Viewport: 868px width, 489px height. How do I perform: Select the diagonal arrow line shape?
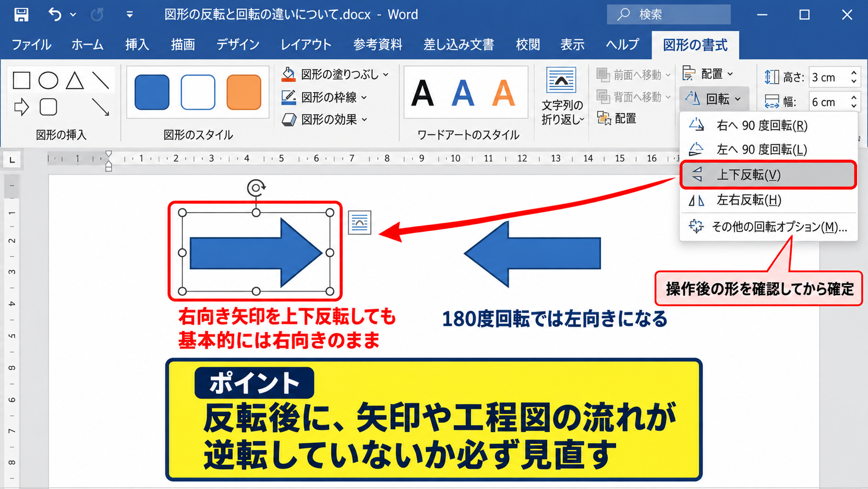[101, 107]
